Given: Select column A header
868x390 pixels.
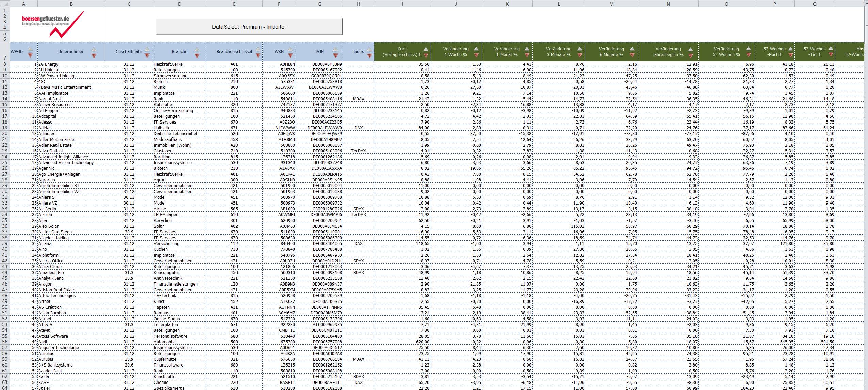Looking at the screenshot, I should pyautogui.click(x=23, y=4).
